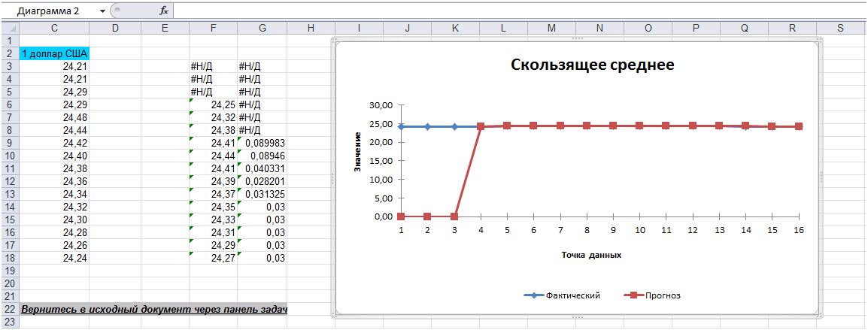Select row 18 header
868x330 pixels.
point(10,258)
